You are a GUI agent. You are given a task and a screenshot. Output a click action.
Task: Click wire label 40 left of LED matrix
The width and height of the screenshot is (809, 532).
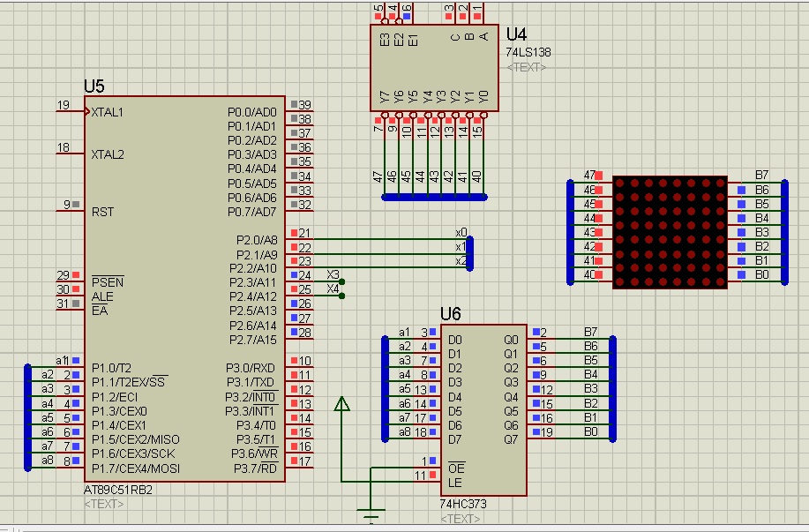[589, 275]
